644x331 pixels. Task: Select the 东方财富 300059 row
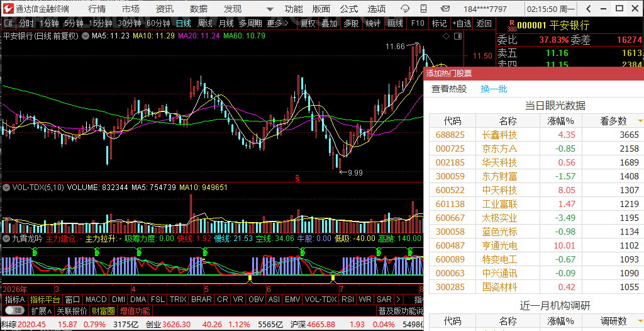[536, 176]
